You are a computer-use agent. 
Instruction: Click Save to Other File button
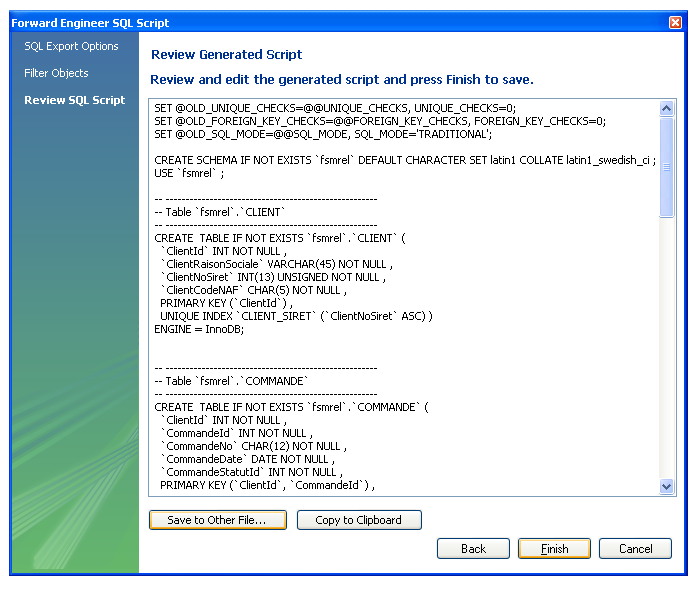(x=217, y=520)
